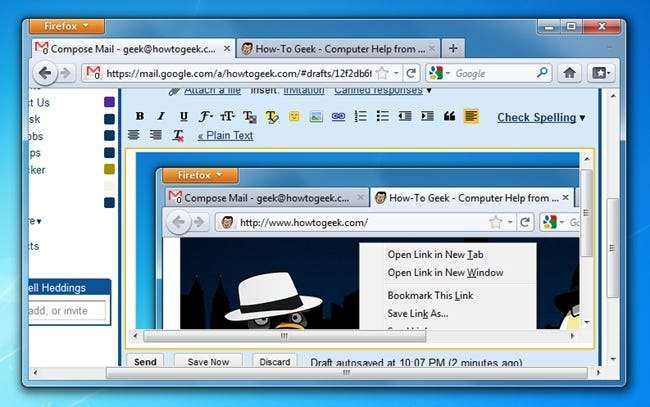Switch to the How-To Geek tab
650x407 pixels.
(337, 49)
